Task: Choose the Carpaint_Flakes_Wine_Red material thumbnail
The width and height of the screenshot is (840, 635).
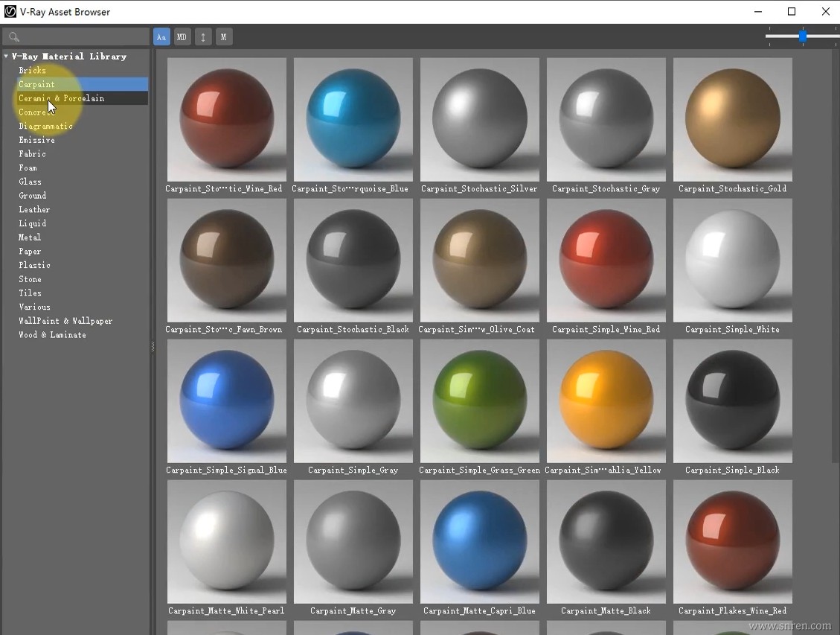Action: click(x=732, y=542)
